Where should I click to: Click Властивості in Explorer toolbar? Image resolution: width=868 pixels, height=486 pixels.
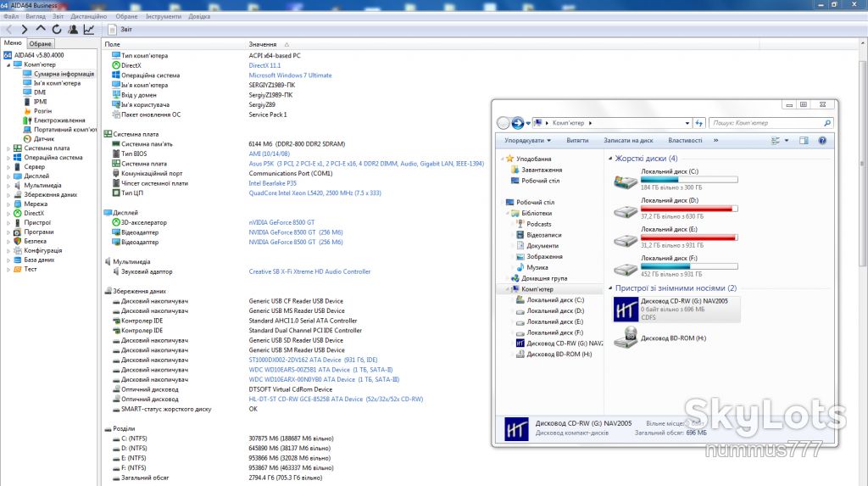[685, 141]
